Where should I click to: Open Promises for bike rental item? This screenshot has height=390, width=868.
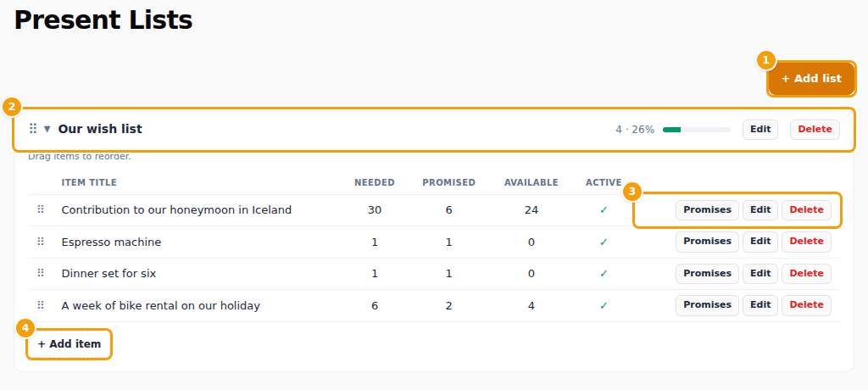point(707,305)
